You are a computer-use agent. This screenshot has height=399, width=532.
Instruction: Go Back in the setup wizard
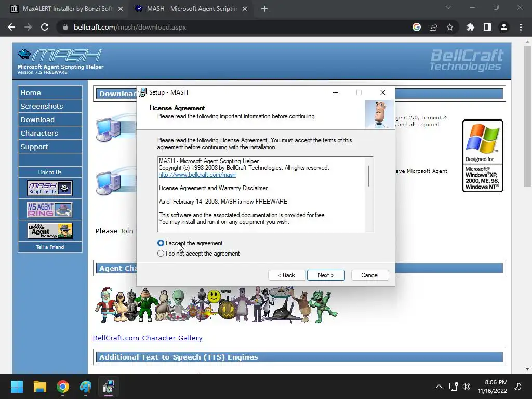(287, 275)
